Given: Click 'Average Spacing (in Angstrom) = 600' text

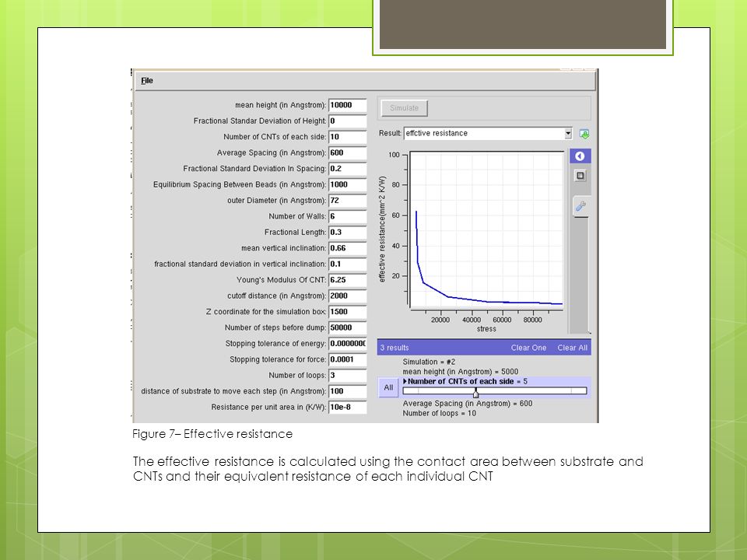Looking at the screenshot, I should point(468,404).
